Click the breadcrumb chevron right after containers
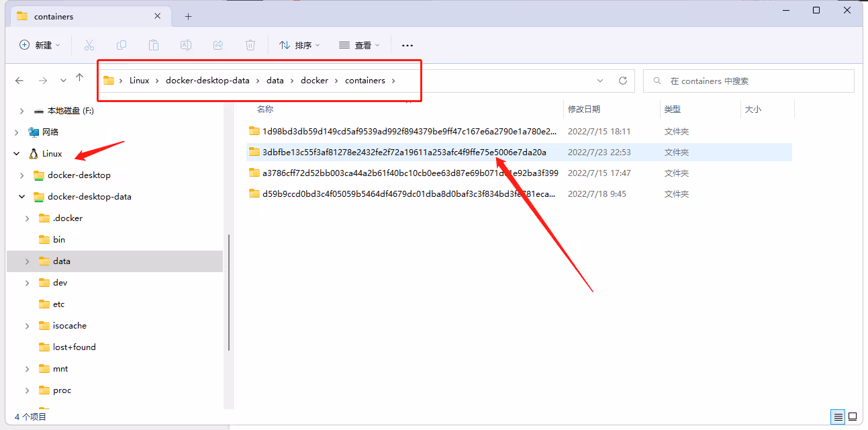 394,81
